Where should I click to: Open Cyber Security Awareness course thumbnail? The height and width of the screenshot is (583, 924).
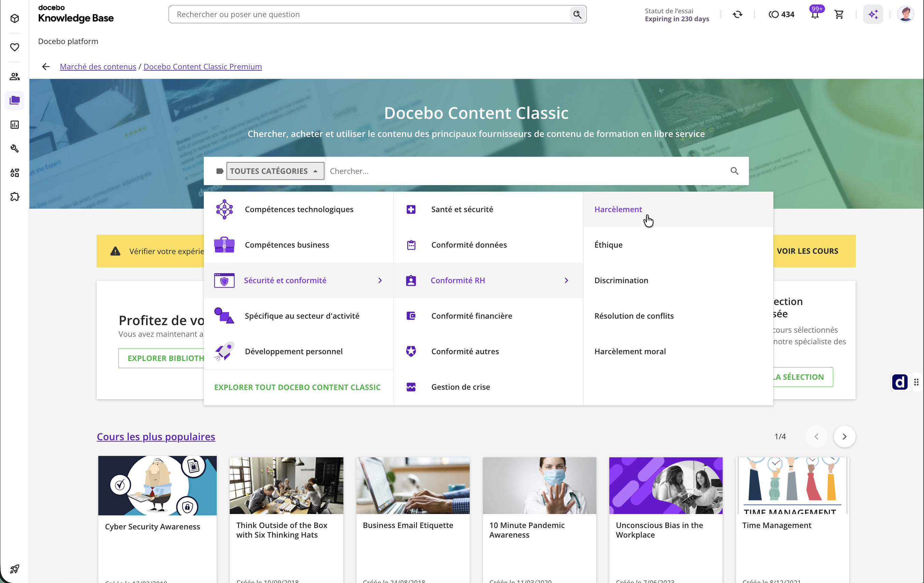(x=157, y=486)
